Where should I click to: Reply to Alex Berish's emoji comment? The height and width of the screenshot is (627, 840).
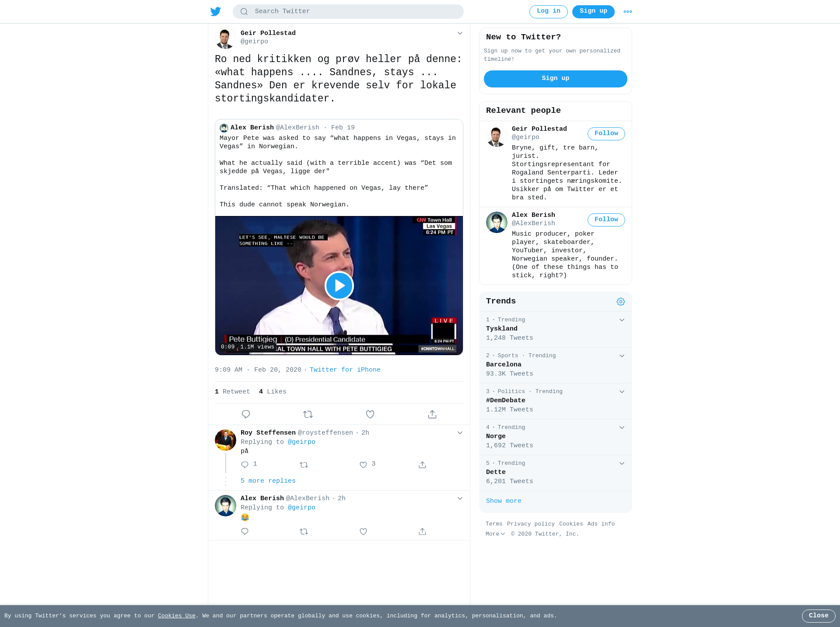(x=245, y=532)
